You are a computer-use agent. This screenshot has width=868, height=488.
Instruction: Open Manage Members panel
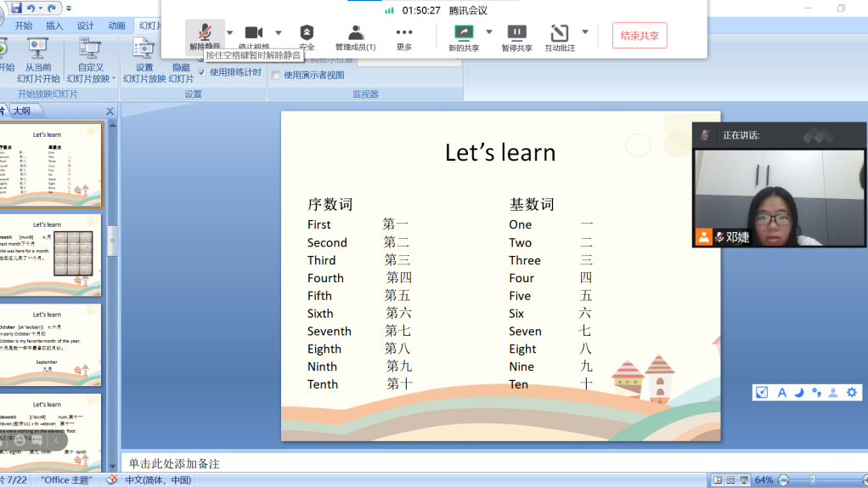point(355,37)
